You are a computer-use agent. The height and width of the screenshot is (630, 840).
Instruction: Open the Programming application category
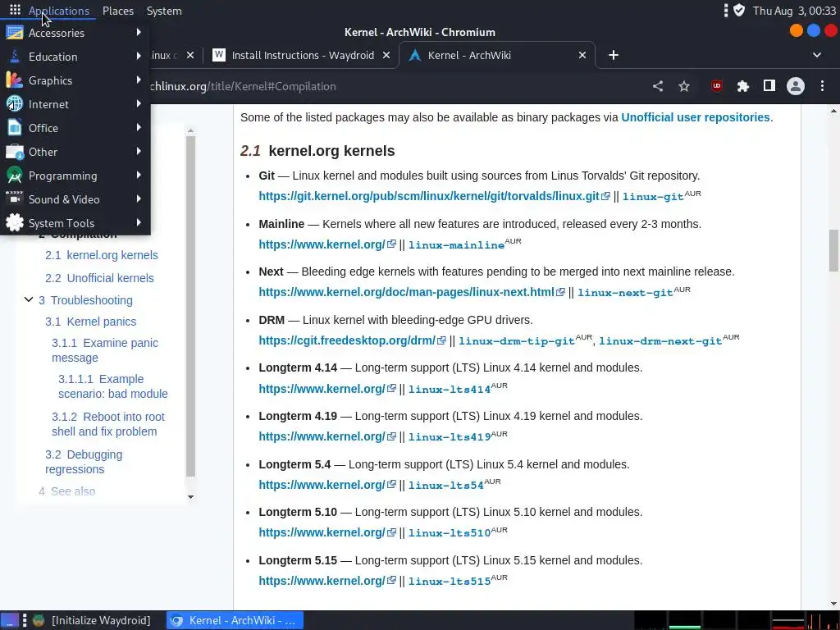[75, 176]
